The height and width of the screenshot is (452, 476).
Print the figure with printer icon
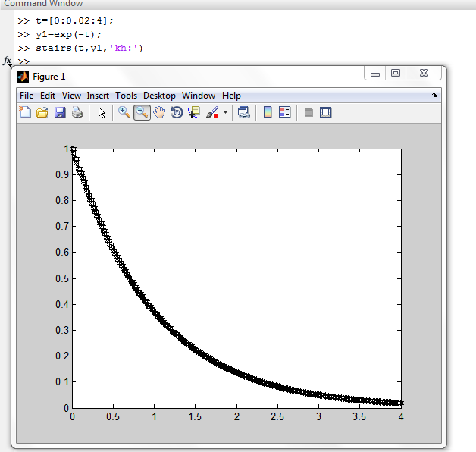coord(77,112)
